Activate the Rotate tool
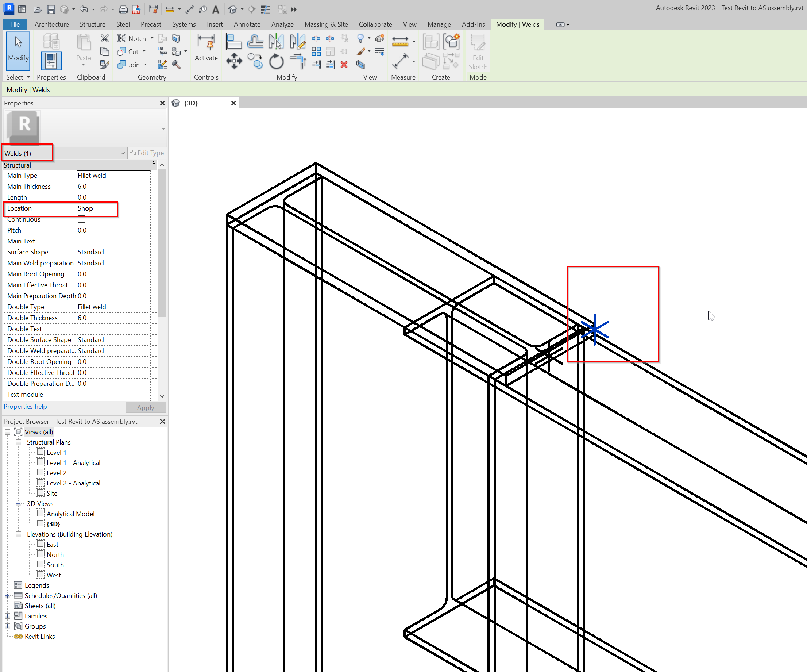Image resolution: width=807 pixels, height=672 pixels. tap(276, 61)
